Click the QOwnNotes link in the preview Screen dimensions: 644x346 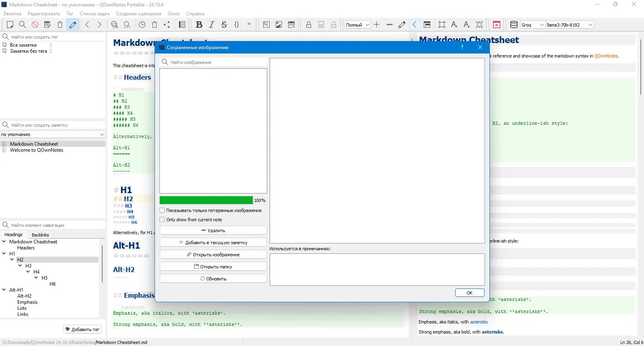coord(606,56)
